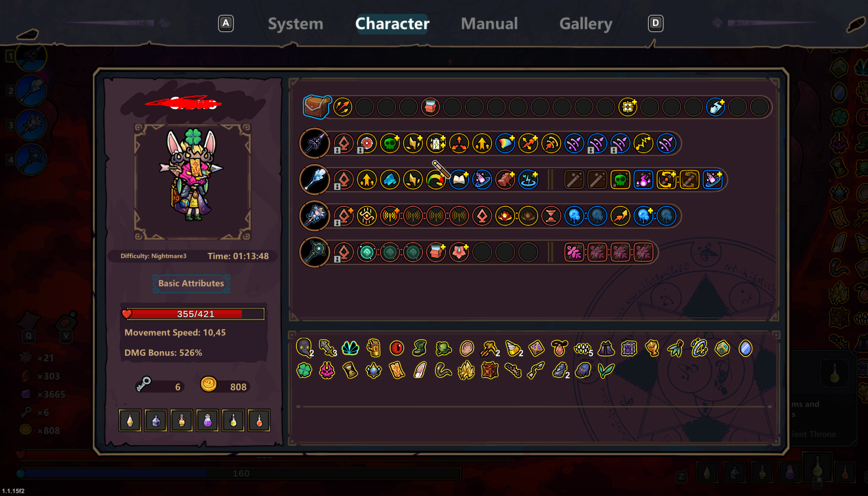Viewport: 868px width, 496px height.
Task: Select the pink demon mask relic
Action: tap(327, 371)
